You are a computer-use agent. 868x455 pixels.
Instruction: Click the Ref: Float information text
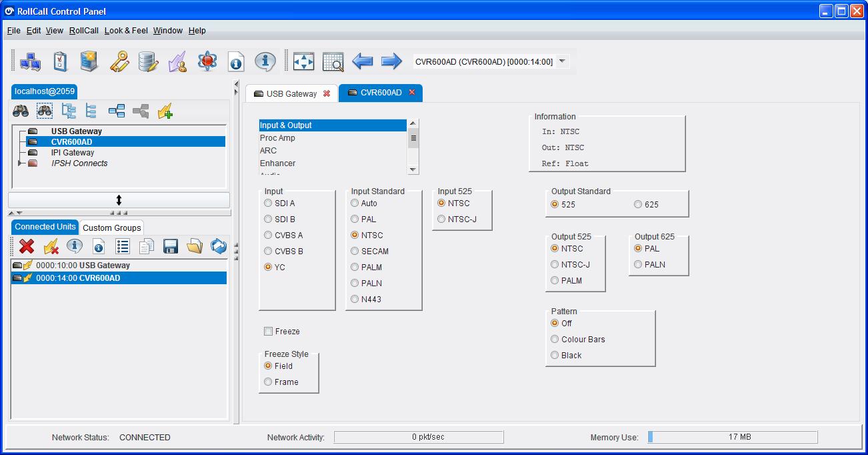point(565,163)
